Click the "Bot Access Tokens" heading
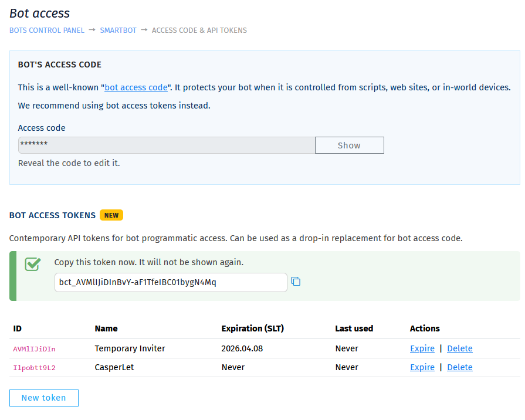The width and height of the screenshot is (525, 420). pyautogui.click(x=53, y=215)
